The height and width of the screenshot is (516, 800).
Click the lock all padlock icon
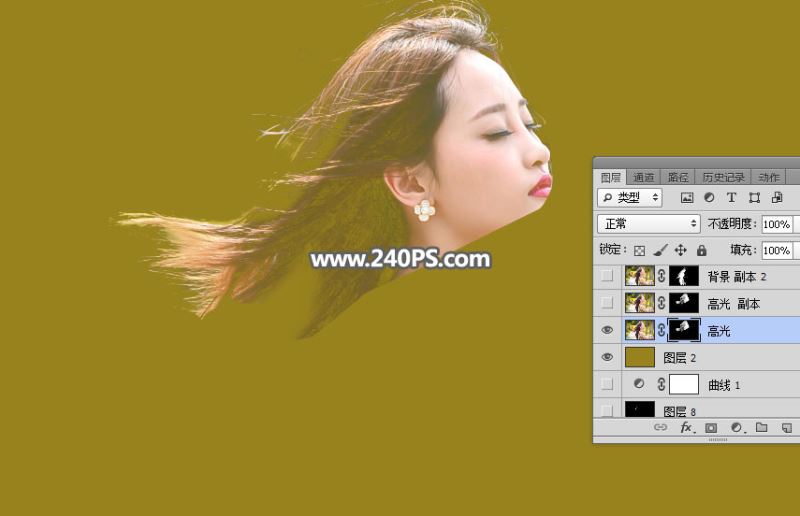(701, 250)
